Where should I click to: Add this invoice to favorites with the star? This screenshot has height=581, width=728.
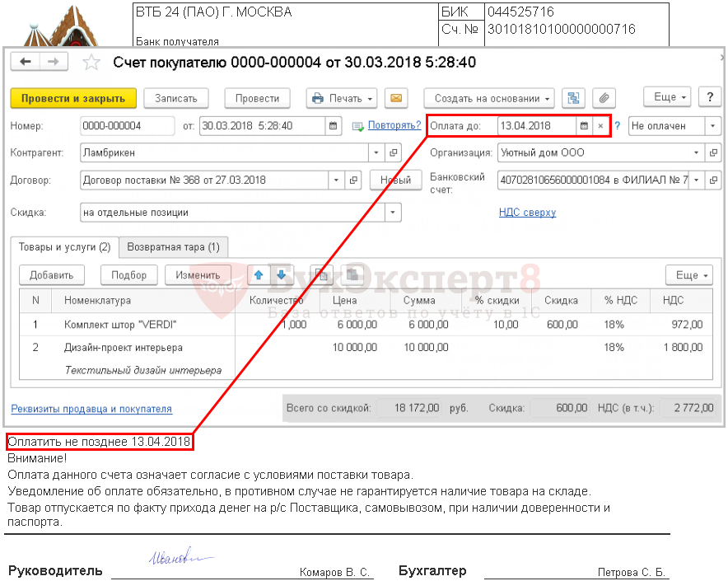[92, 63]
